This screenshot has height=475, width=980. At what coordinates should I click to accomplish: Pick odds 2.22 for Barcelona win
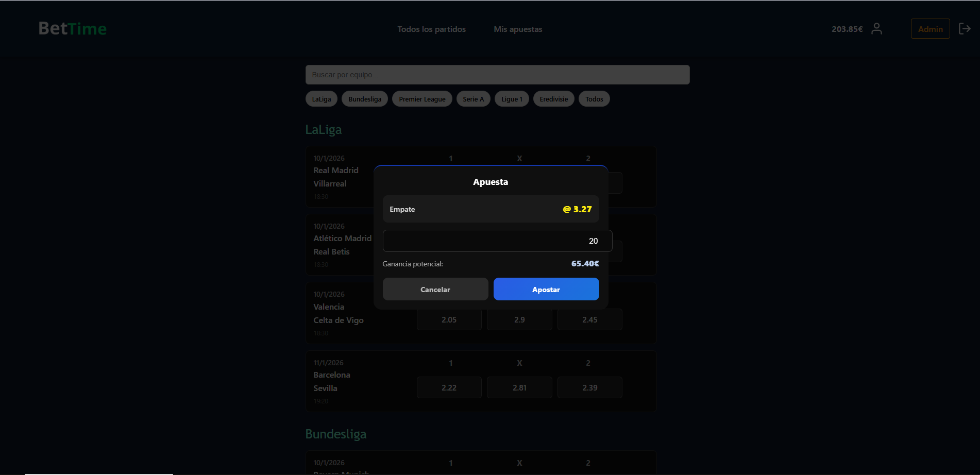tap(449, 387)
